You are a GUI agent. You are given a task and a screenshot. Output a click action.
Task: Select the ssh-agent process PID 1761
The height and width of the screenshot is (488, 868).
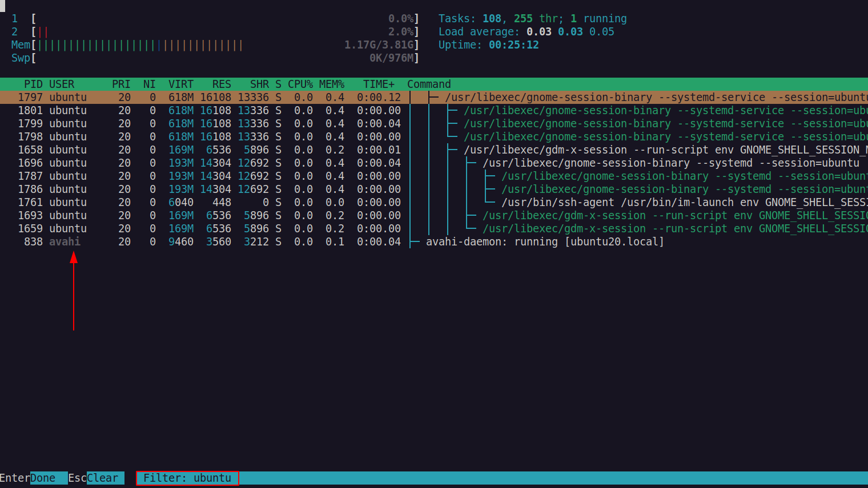coord(434,203)
